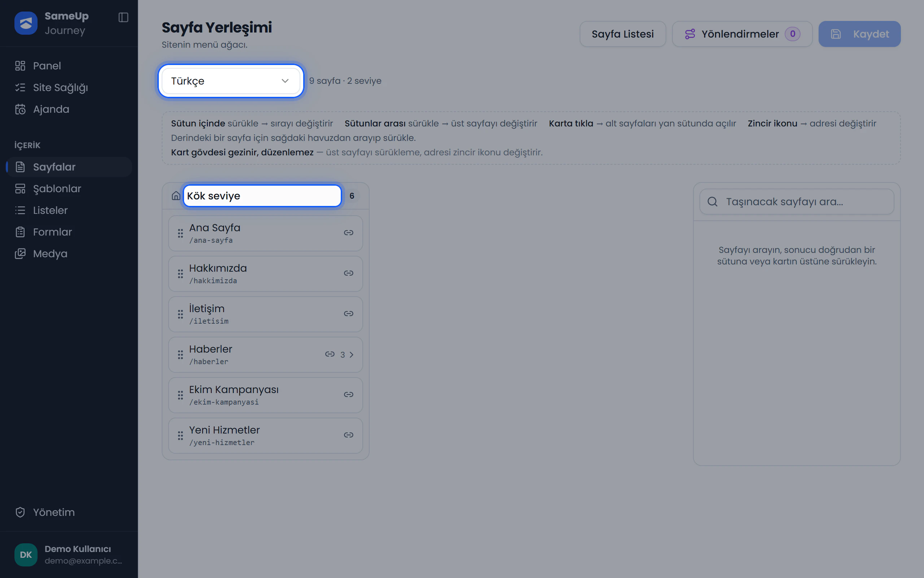Select the Ekim Kampanyası page title
The image size is (924, 578).
[234, 390]
